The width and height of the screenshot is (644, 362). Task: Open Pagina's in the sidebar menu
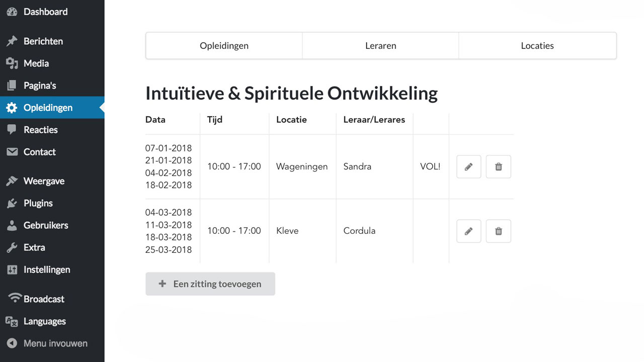tap(39, 85)
